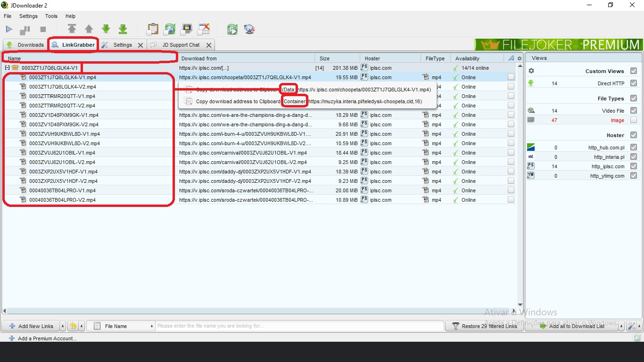The height and width of the screenshot is (362, 644).
Task: Open the table column settings gear
Action: tap(520, 58)
